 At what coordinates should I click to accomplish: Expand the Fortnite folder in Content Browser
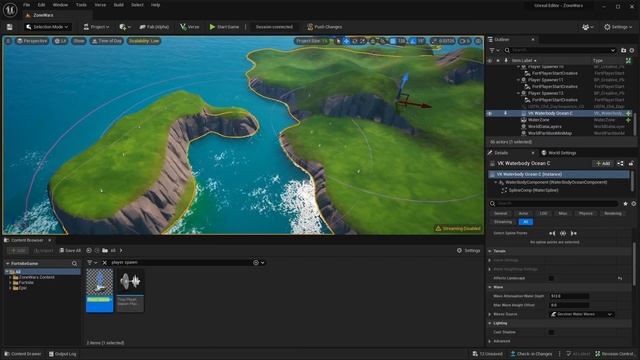(10, 282)
